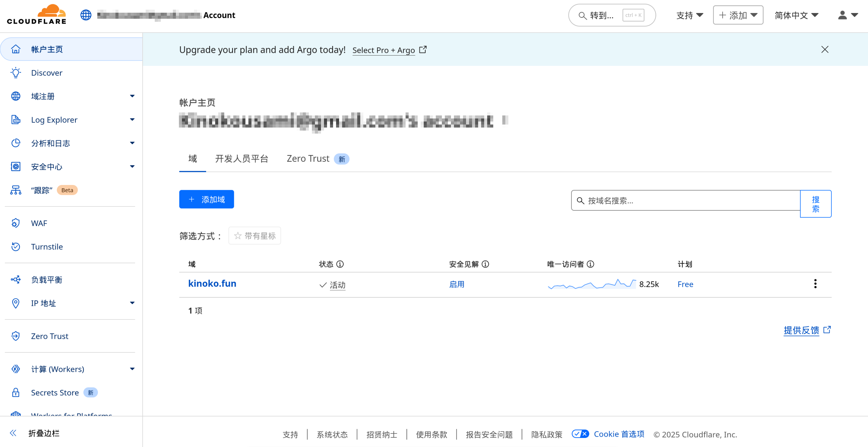Expand the 安全中心 submenu arrow
This screenshot has height=447, width=868.
point(132,167)
